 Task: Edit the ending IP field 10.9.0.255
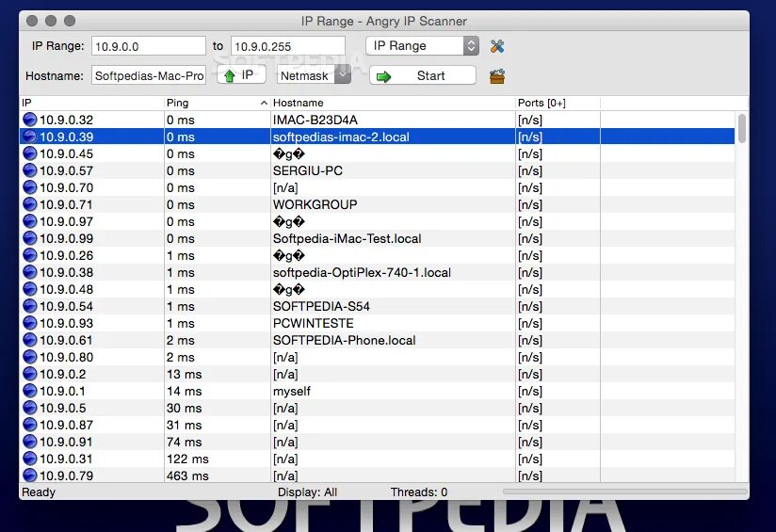(x=288, y=46)
